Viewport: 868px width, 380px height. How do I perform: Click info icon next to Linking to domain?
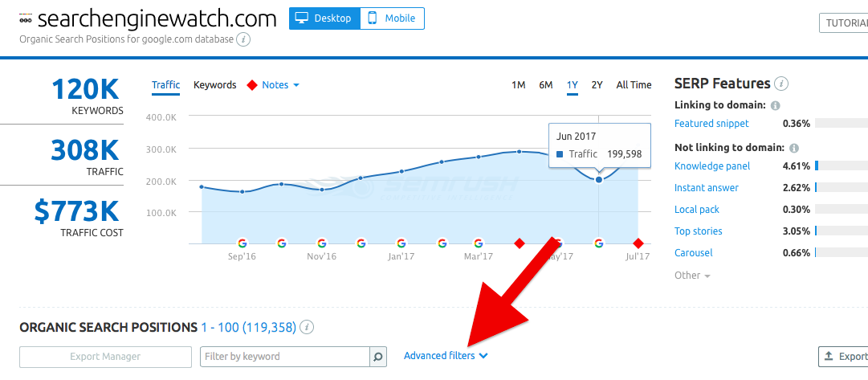tap(776, 105)
